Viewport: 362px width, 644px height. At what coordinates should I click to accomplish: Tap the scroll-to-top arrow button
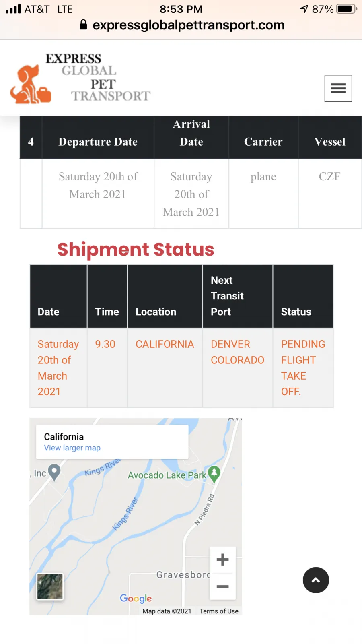[x=316, y=580]
